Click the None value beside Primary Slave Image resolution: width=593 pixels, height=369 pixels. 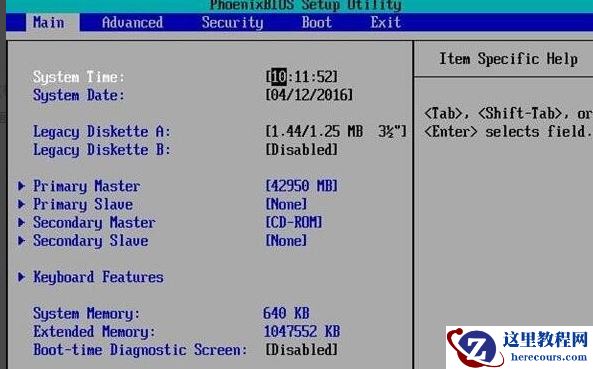(286, 204)
